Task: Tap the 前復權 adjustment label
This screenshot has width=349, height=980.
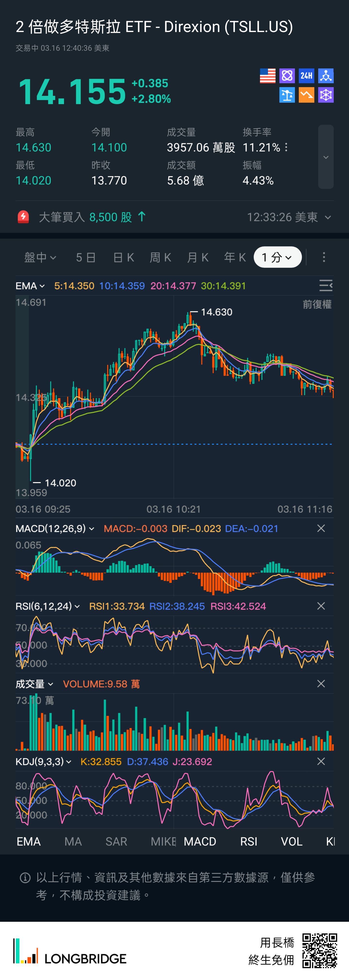Action: pos(317,304)
